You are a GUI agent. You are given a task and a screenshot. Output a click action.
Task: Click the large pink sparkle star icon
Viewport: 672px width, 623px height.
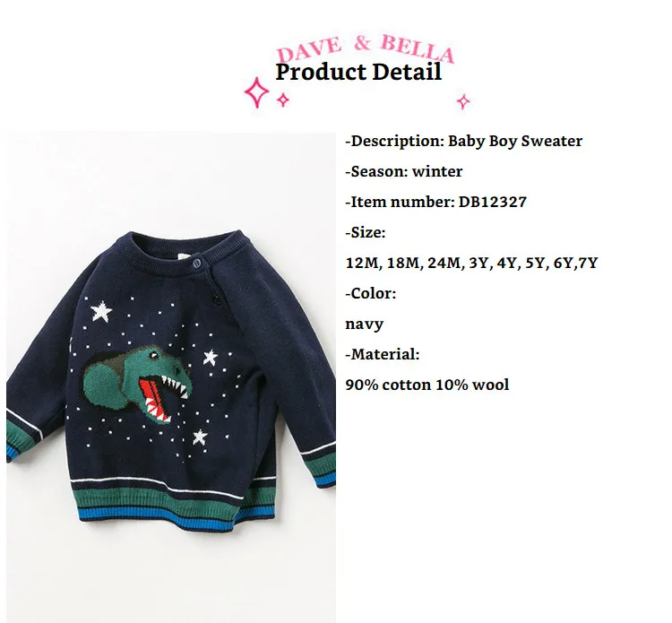coord(257,92)
